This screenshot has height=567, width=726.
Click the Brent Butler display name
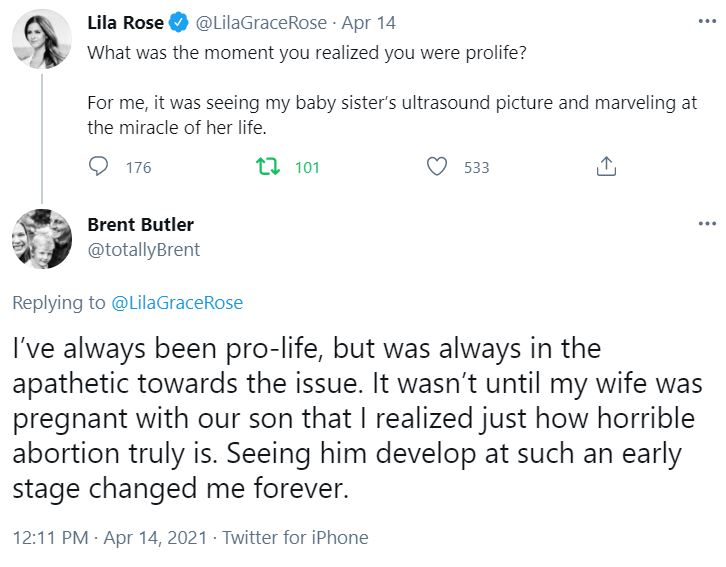140,224
